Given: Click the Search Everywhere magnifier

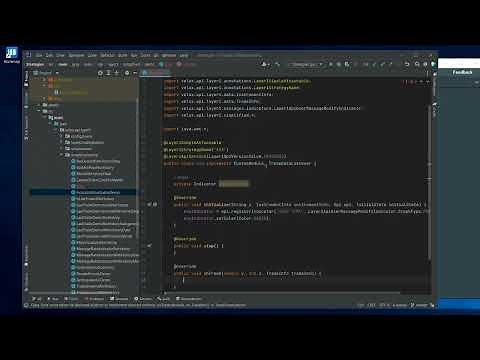Looking at the screenshot, I should [417, 64].
